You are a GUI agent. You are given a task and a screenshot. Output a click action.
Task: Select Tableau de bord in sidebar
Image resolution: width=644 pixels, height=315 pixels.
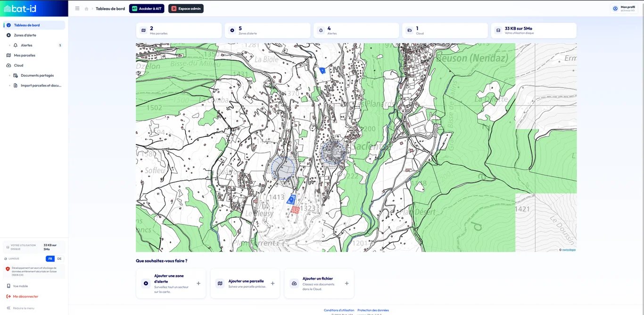34,25
